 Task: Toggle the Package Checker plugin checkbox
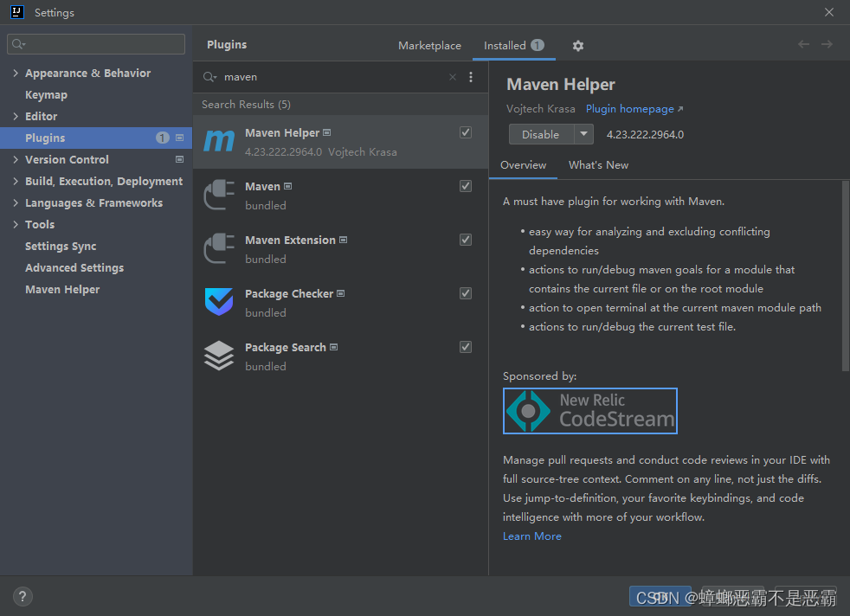(465, 293)
